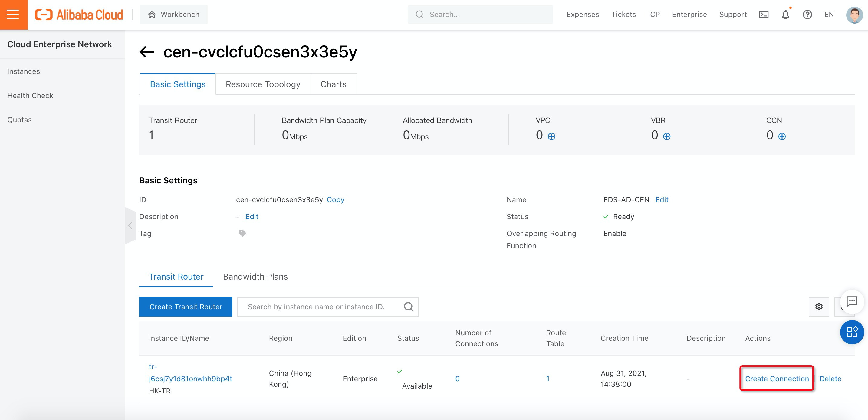This screenshot has width=868, height=420.
Task: Switch to the Bandwidth Plans tab
Action: click(x=255, y=277)
